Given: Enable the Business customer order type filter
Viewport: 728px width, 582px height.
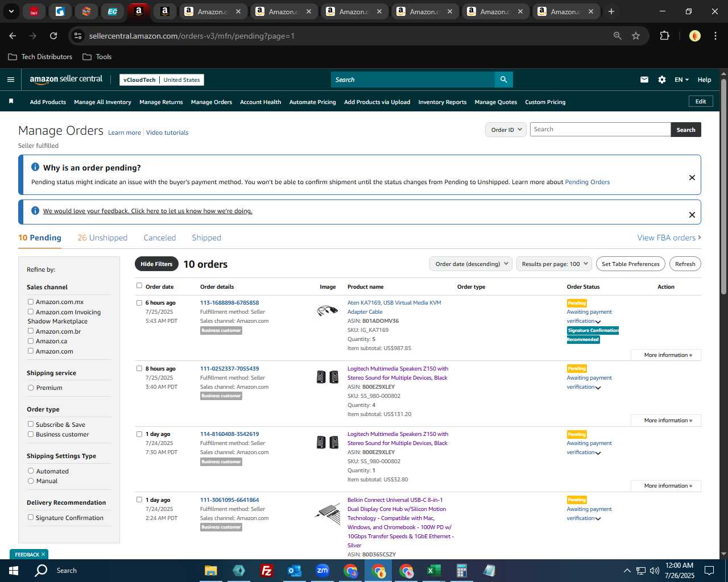Looking at the screenshot, I should (31, 434).
